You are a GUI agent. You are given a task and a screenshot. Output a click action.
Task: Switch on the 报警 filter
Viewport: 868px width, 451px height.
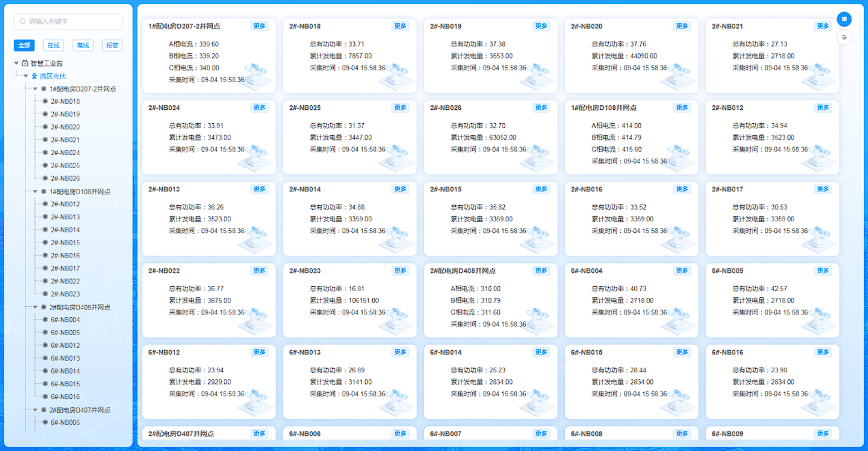click(112, 45)
